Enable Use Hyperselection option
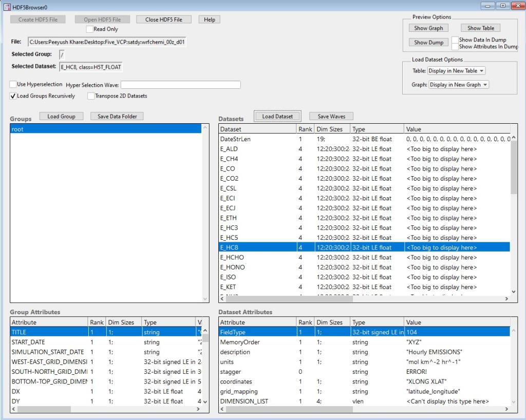Viewport: 526px width, 420px height. tap(13, 84)
